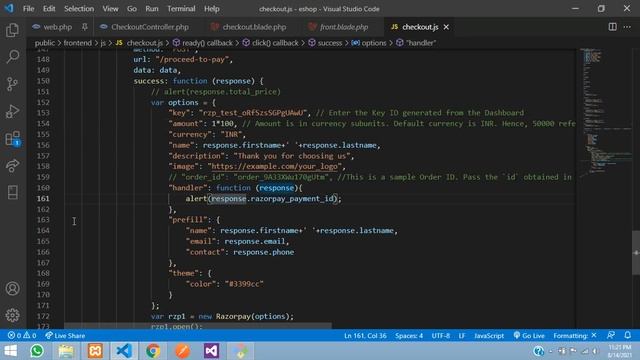Click the "handler" breadcrumb segment

pyautogui.click(x=416, y=43)
